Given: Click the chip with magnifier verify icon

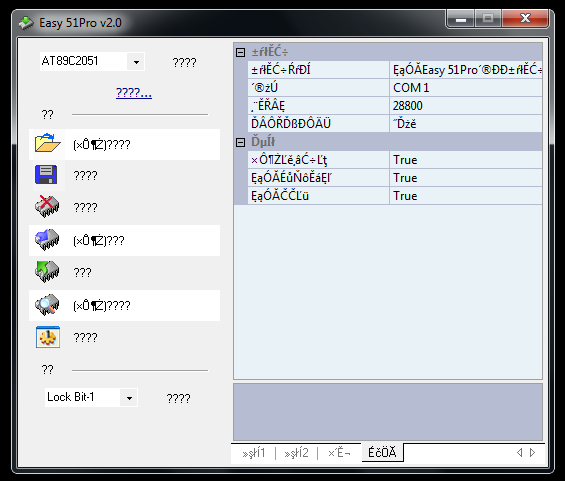Looking at the screenshot, I should [x=47, y=305].
